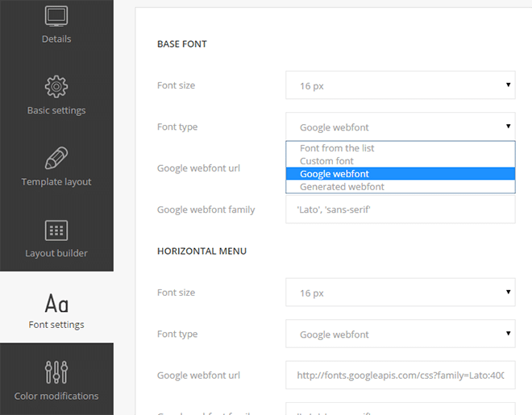The image size is (532, 415).
Task: Click the Details monitor icon
Action: 56,15
